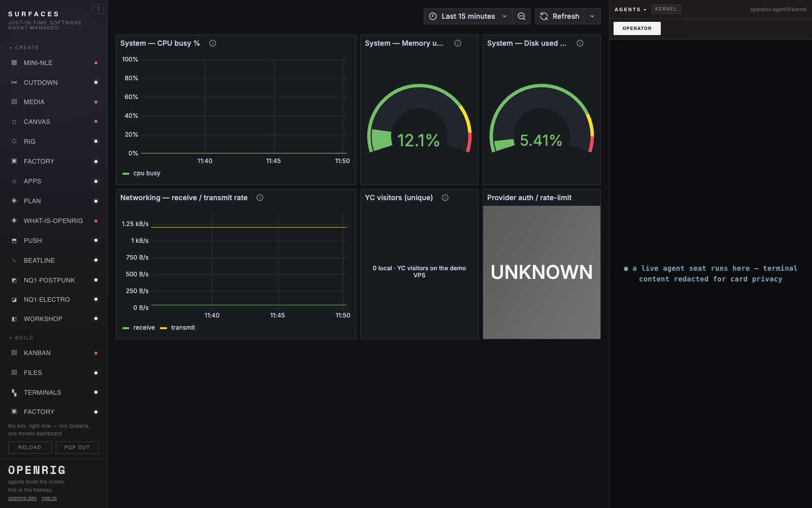Open the AGENTS dropdown
Screen dimensions: 812x508
[630, 10]
